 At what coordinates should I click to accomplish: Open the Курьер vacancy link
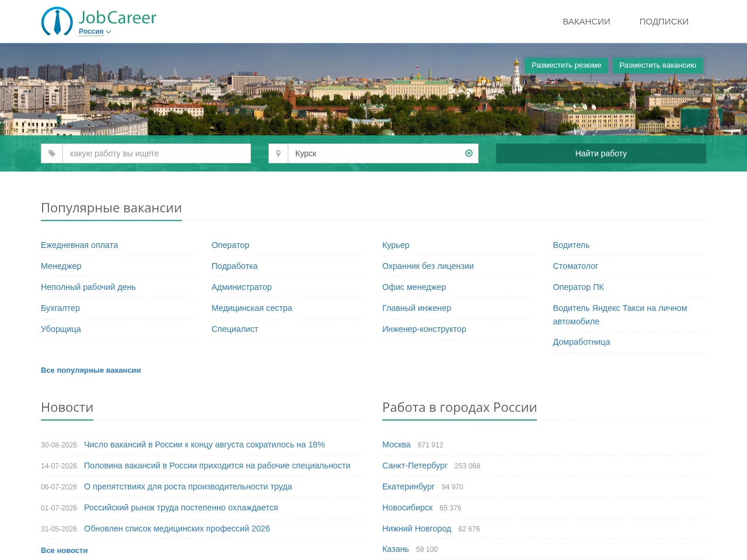(x=396, y=245)
